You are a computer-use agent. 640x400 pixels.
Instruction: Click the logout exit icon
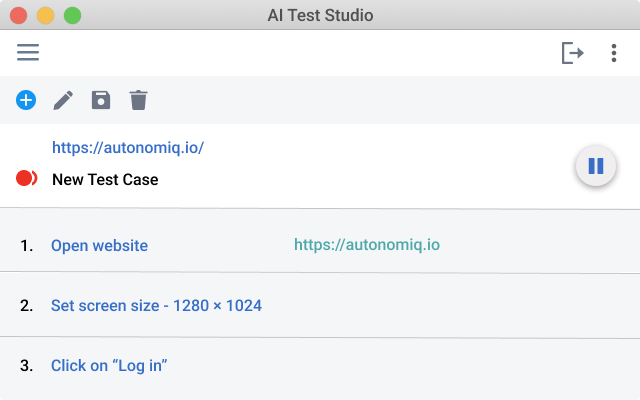tap(572, 53)
